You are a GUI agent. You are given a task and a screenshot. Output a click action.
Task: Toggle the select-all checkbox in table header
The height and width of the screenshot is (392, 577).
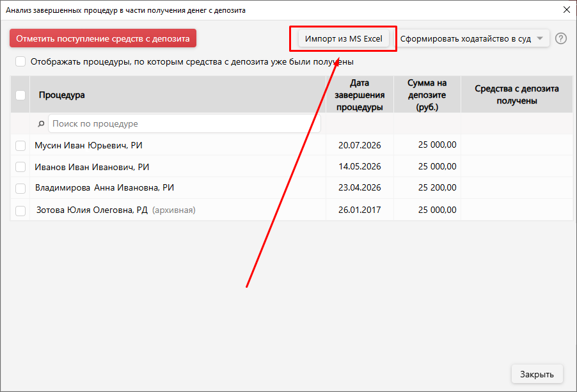pyautogui.click(x=20, y=95)
